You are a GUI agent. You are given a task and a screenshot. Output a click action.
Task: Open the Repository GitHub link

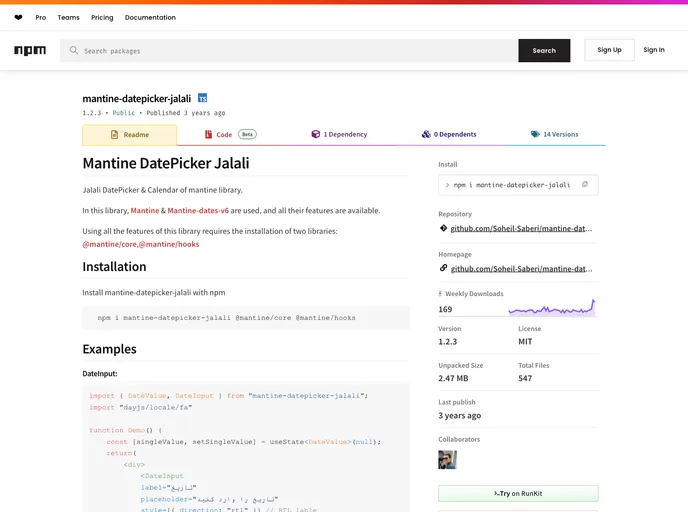click(x=521, y=229)
